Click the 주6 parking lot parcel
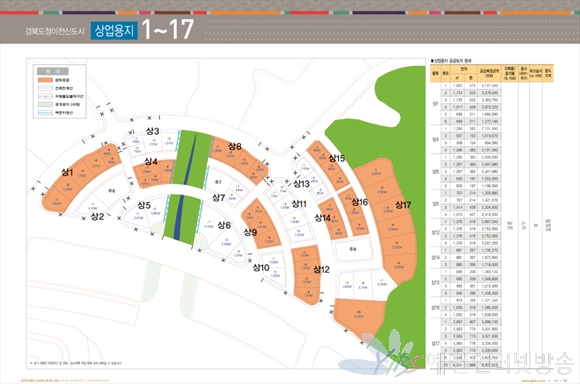The width and height of the screenshot is (580, 384). coord(111,191)
